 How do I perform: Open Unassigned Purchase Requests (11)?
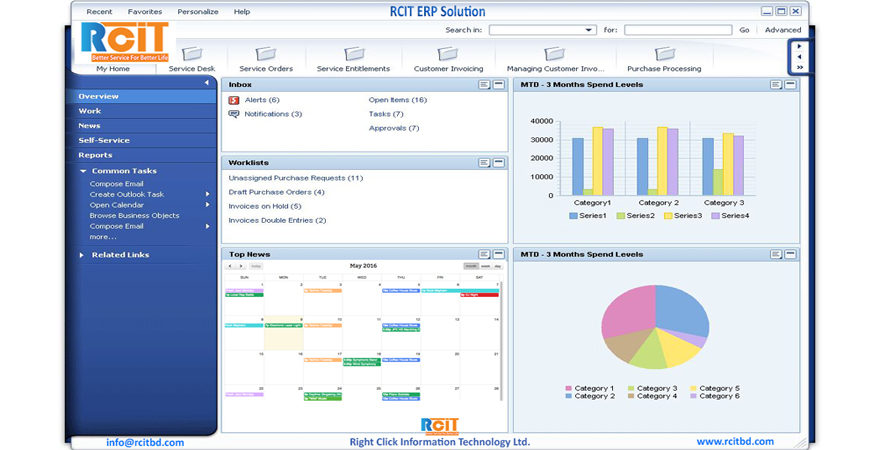tap(296, 178)
